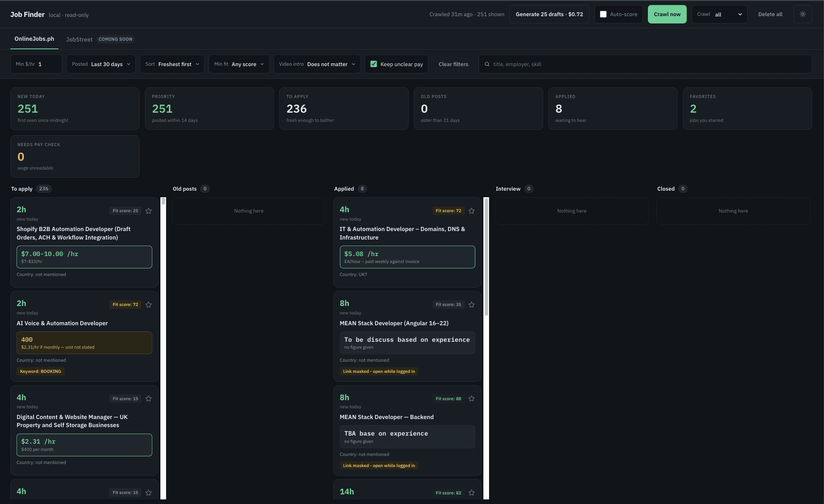This screenshot has height=504, width=824.
Task: Favorite the MEAN Stack Developer — Backend job
Action: pos(472,399)
